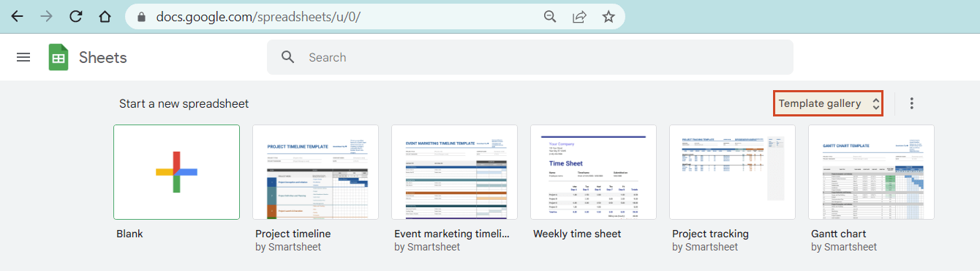Click the search magnifier icon
980x271 pixels.
tap(288, 57)
